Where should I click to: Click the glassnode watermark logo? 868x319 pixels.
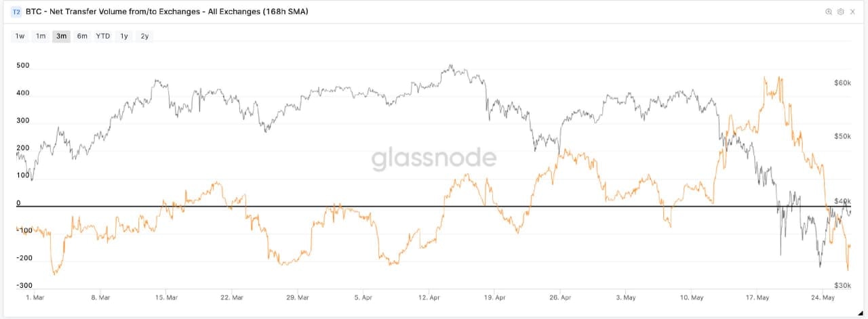tap(433, 158)
